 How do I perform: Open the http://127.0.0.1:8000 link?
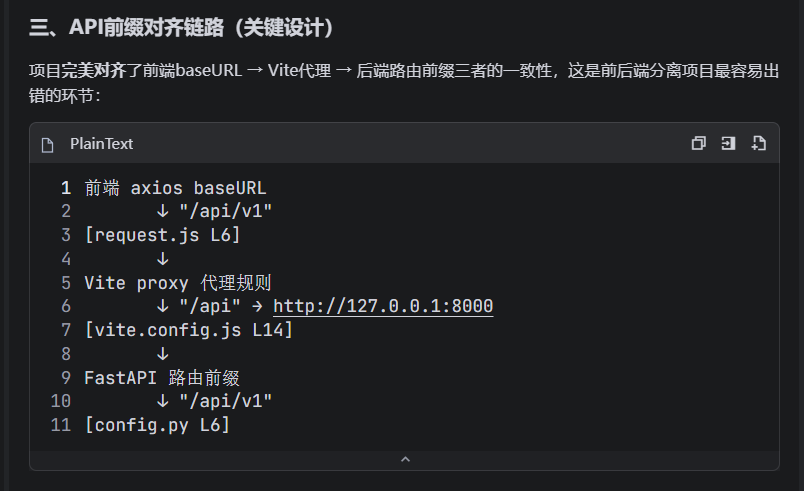(383, 306)
